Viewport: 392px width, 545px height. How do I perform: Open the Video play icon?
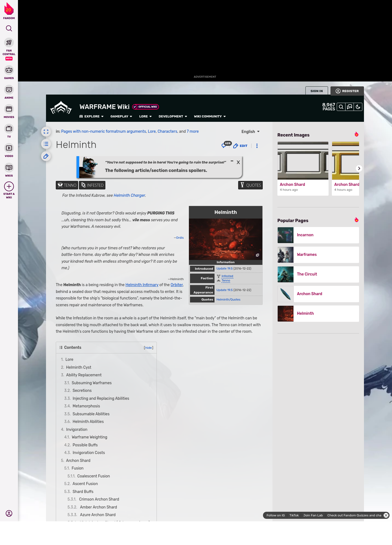point(9,148)
